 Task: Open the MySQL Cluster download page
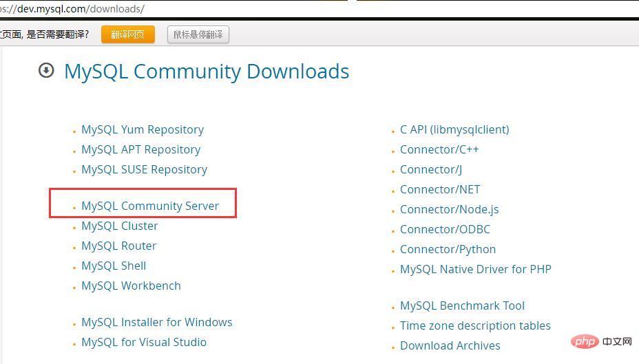pos(119,226)
